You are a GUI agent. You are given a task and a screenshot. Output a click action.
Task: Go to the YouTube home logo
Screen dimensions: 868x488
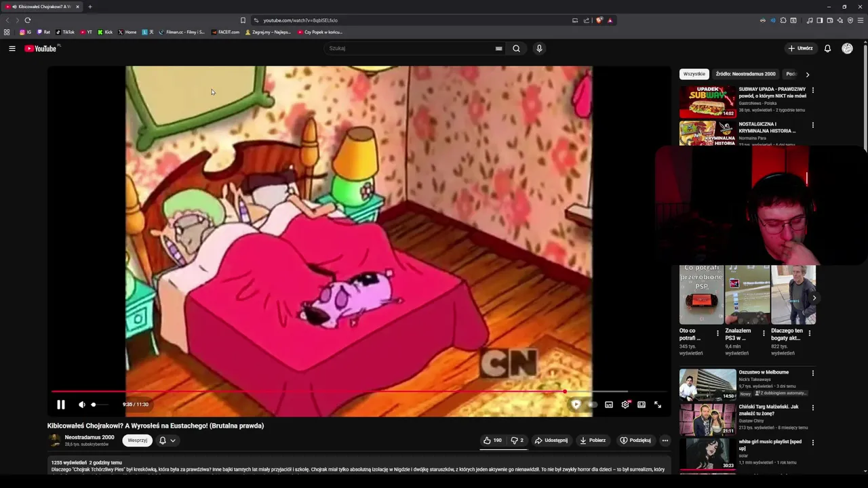click(x=41, y=48)
